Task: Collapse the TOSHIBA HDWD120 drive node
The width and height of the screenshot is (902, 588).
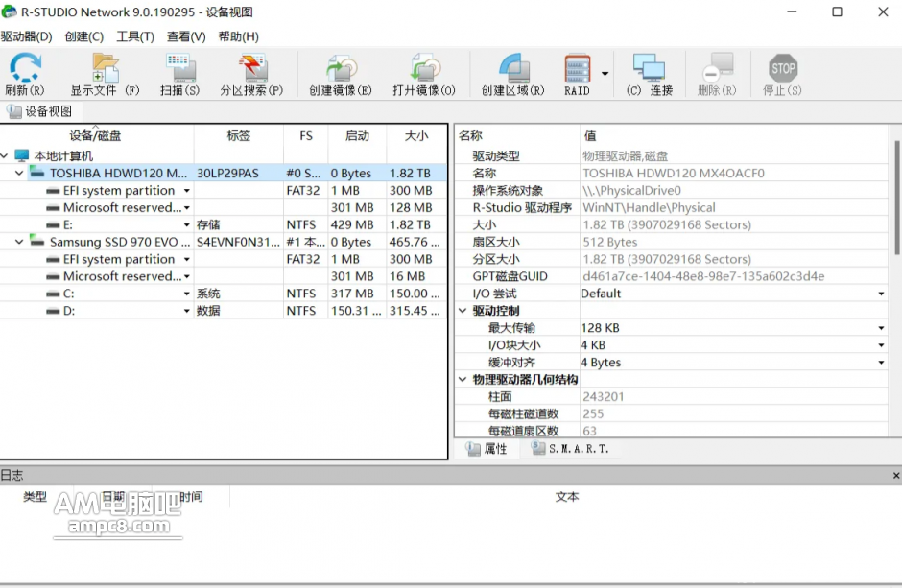Action: [19, 173]
